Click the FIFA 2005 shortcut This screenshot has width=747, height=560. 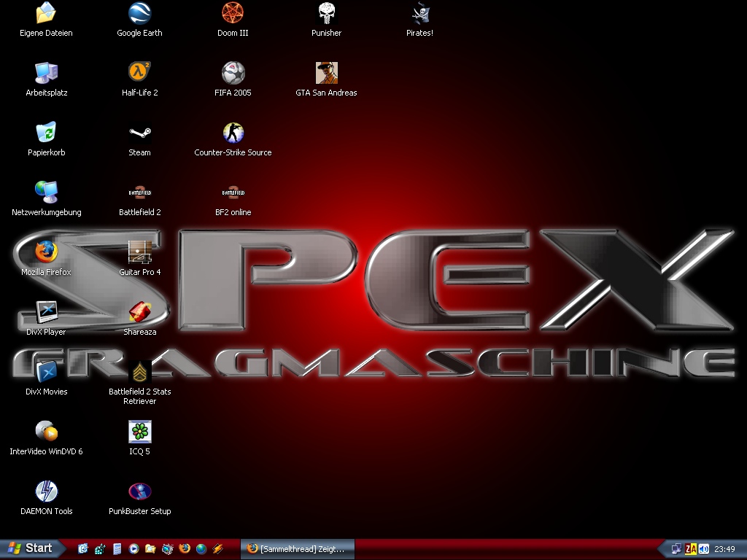tap(233, 73)
